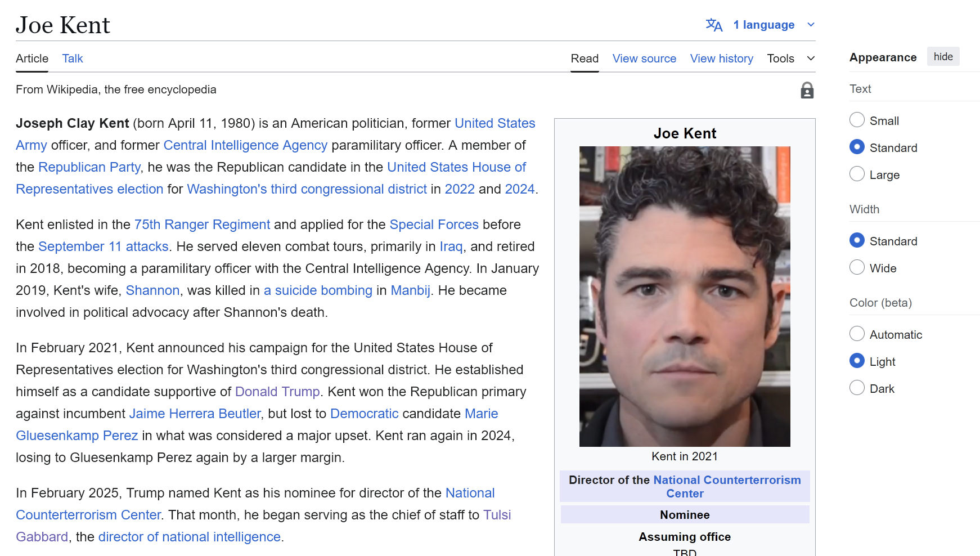Click the Tools chevron arrow
Screen dimensions: 980x556
(811, 59)
